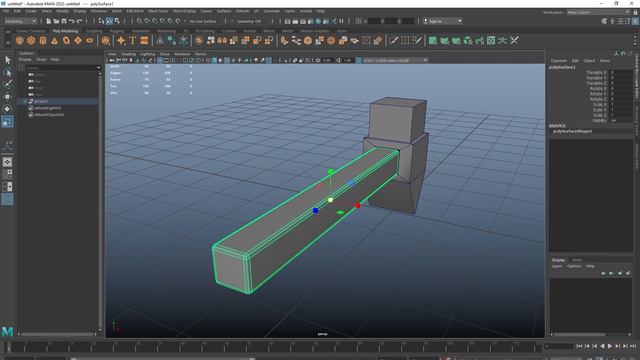Click the Open scene folder icon
The image size is (640, 360).
pyautogui.click(x=56, y=21)
